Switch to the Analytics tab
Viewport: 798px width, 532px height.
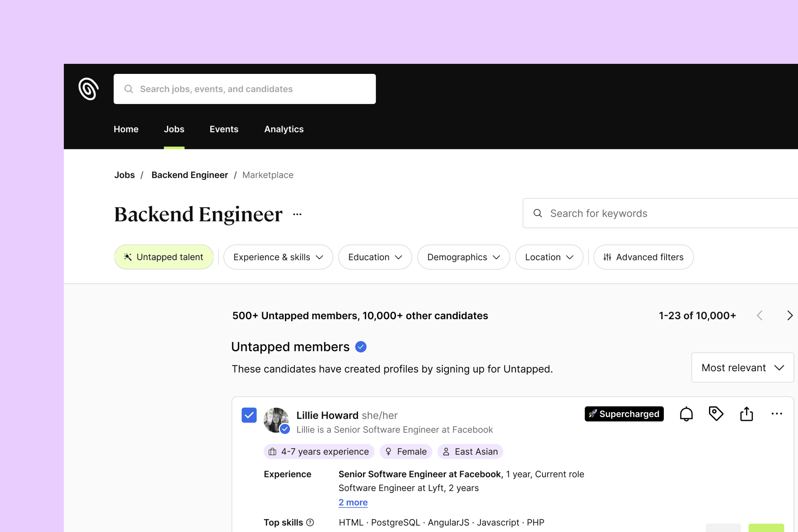tap(284, 129)
